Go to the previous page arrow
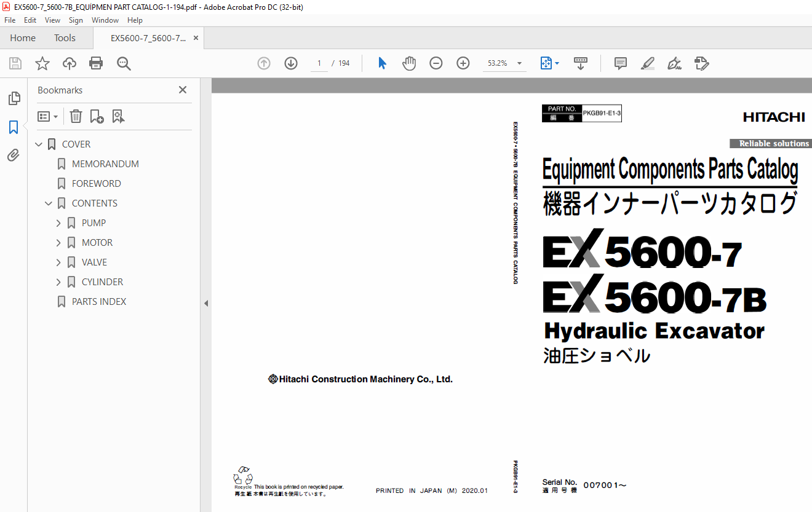This screenshot has height=512, width=812. pos(264,63)
